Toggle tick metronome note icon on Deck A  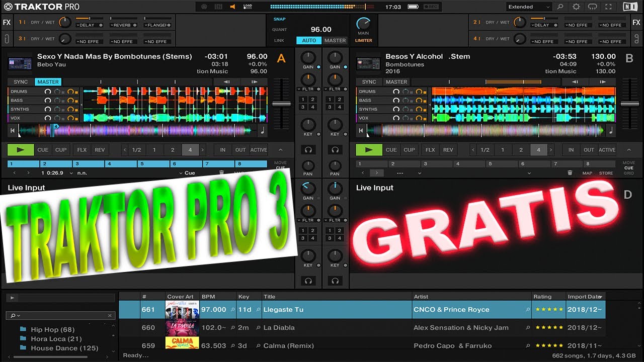(x=263, y=130)
